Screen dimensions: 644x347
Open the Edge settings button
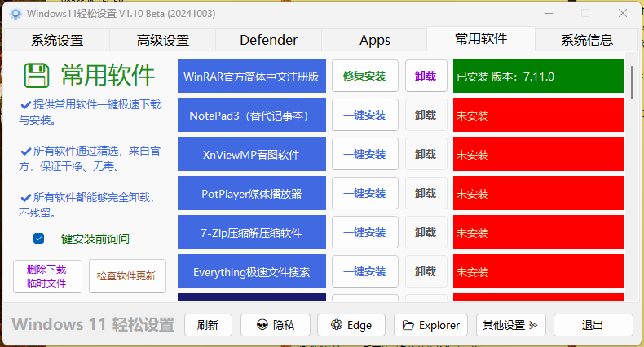(351, 325)
